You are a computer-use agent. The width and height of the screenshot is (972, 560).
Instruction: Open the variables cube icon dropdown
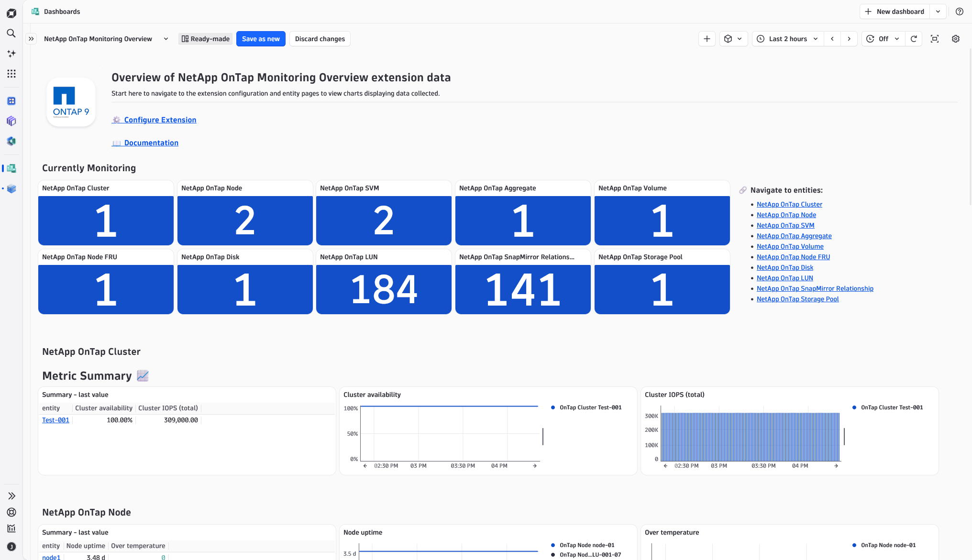[733, 39]
